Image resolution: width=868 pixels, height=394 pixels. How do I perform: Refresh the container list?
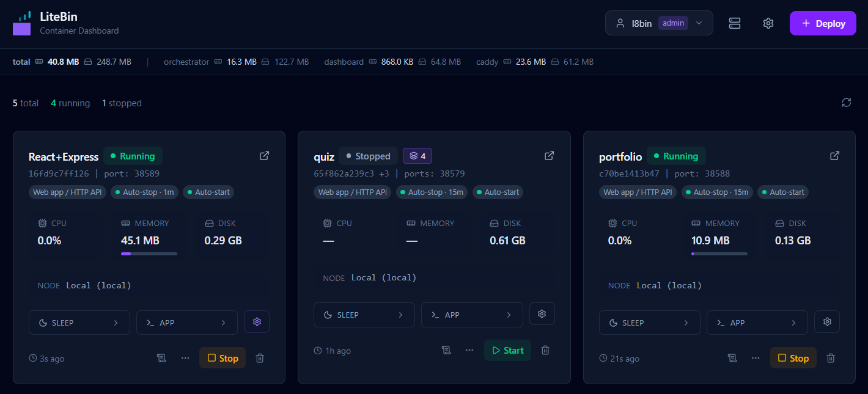tap(846, 103)
